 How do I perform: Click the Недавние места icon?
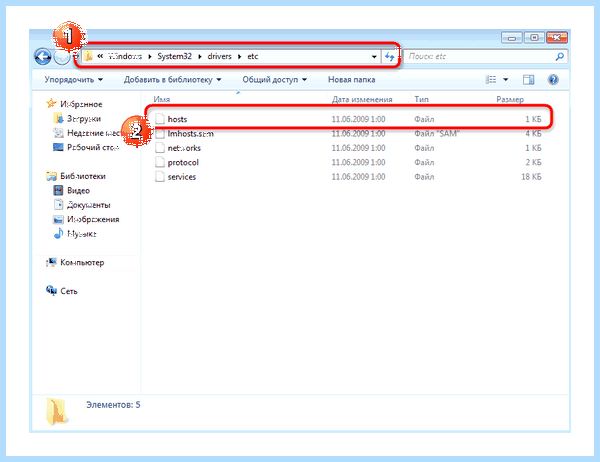coord(59,133)
